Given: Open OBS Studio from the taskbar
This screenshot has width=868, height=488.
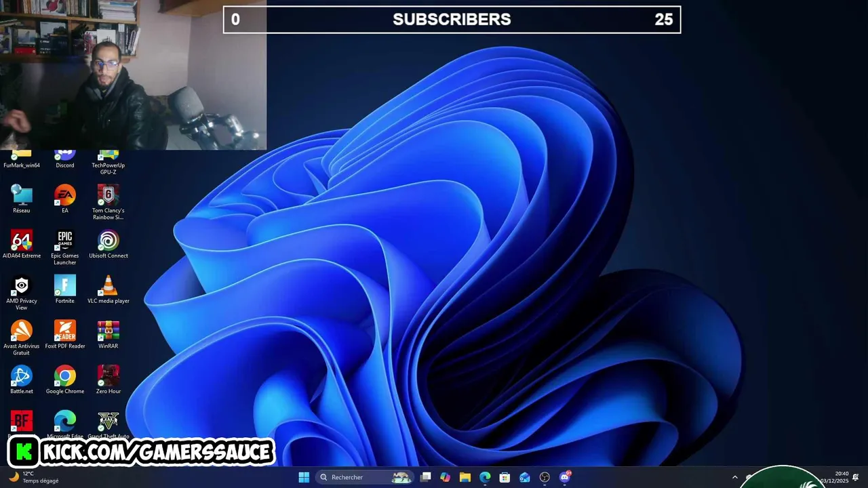Looking at the screenshot, I should click(545, 477).
